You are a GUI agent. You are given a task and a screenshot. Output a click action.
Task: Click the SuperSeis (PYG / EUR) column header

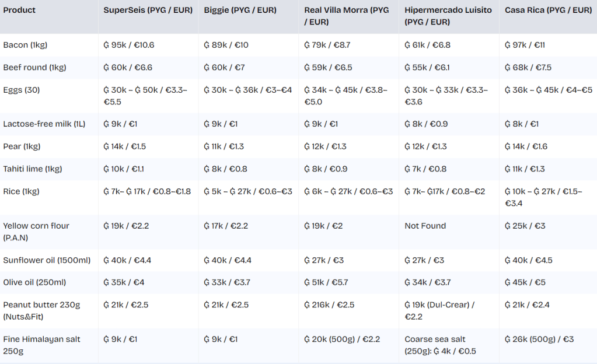coord(149,10)
